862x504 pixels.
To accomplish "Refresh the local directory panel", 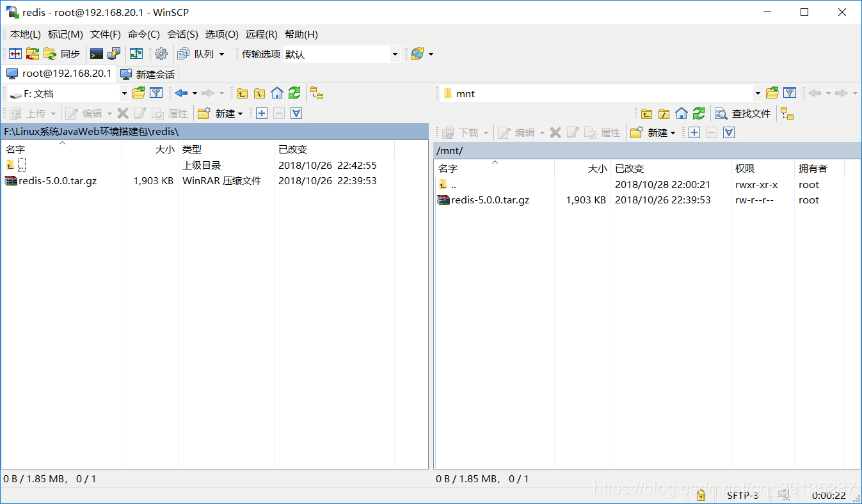I will pyautogui.click(x=294, y=93).
